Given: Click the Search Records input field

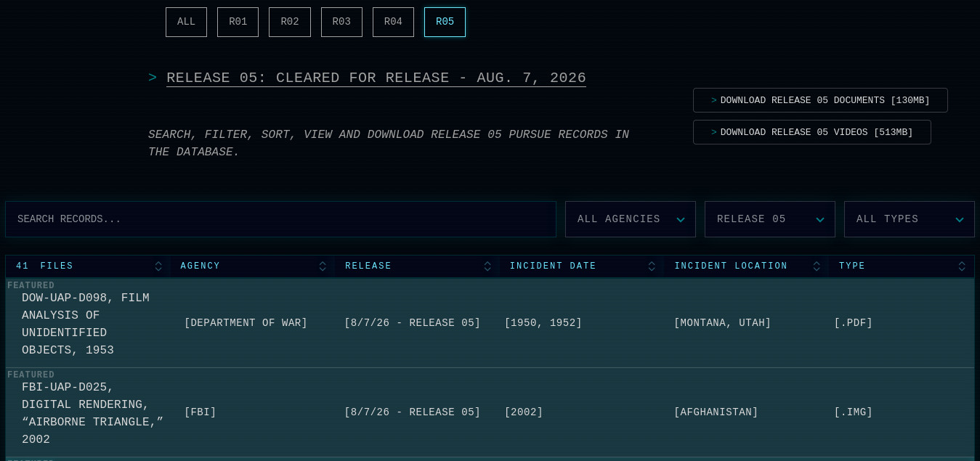Looking at the screenshot, I should click(x=280, y=219).
